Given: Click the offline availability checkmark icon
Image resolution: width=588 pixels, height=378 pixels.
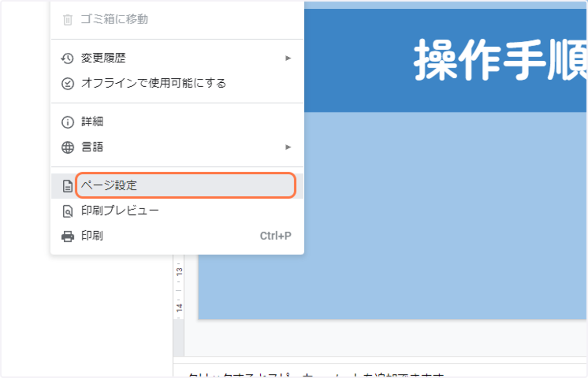Looking at the screenshot, I should tap(67, 83).
